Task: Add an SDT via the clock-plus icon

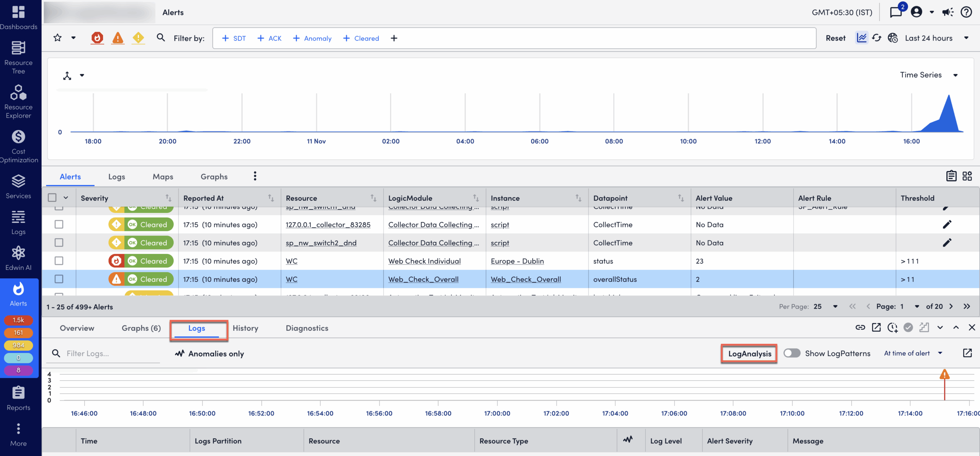Action: (892, 328)
